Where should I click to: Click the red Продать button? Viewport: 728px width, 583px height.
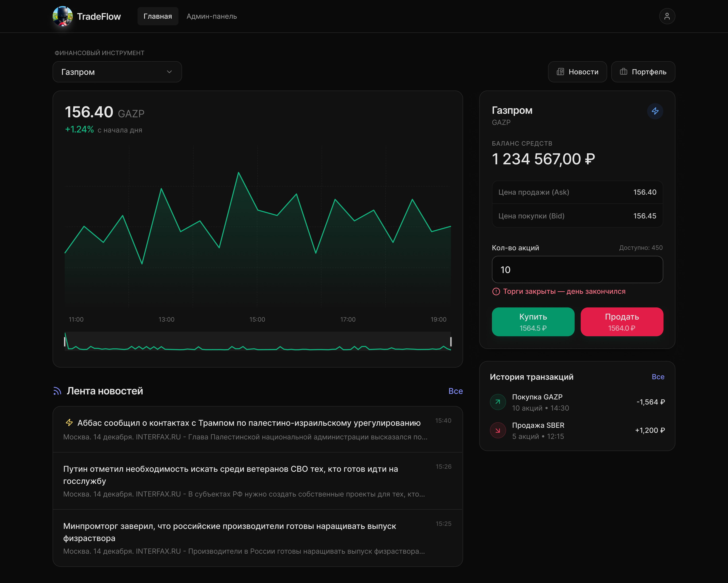622,322
